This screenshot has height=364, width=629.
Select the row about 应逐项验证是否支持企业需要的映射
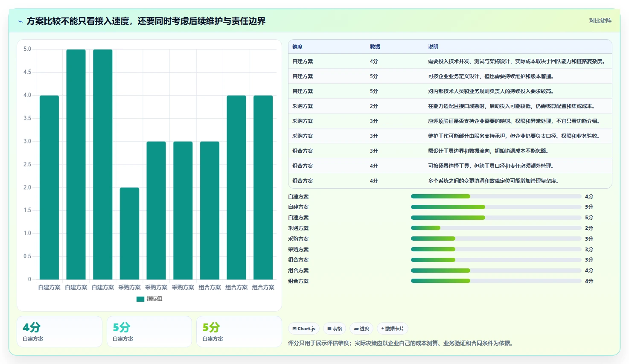450,121
